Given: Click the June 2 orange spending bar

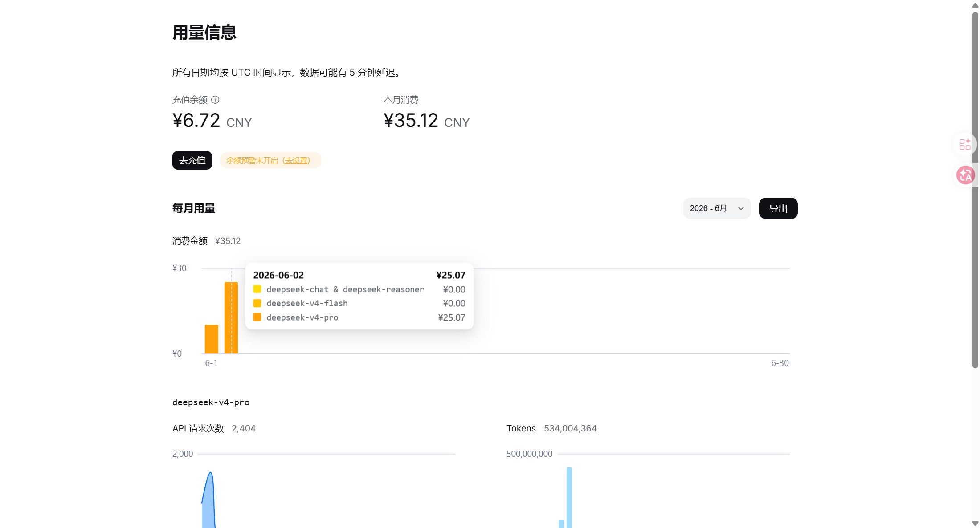Looking at the screenshot, I should click(231, 318).
